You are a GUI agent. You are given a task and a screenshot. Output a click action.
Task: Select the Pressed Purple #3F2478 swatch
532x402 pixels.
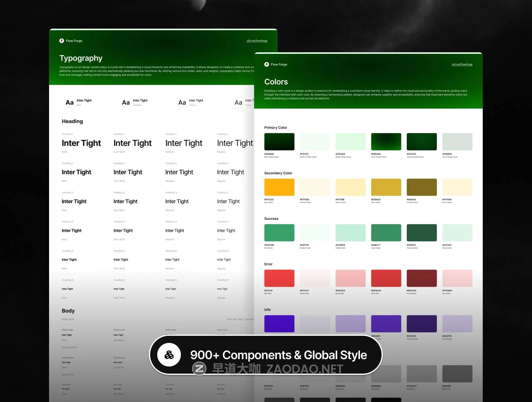[421, 324]
